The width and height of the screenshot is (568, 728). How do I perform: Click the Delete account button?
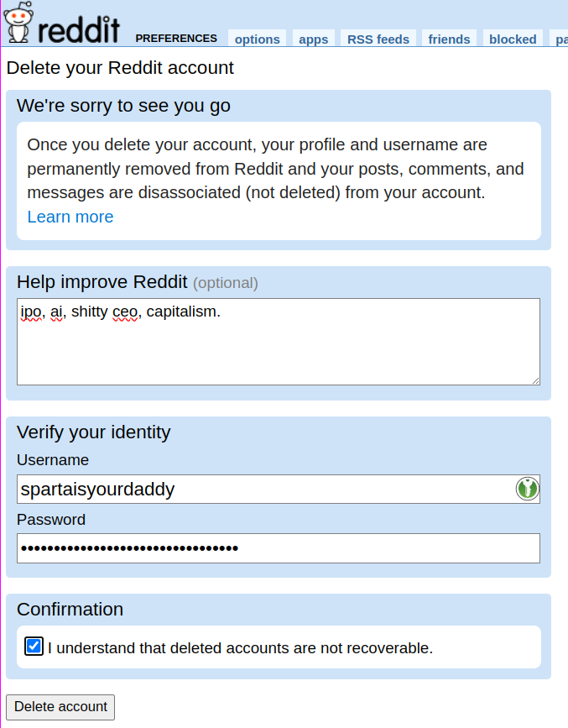[x=60, y=707]
